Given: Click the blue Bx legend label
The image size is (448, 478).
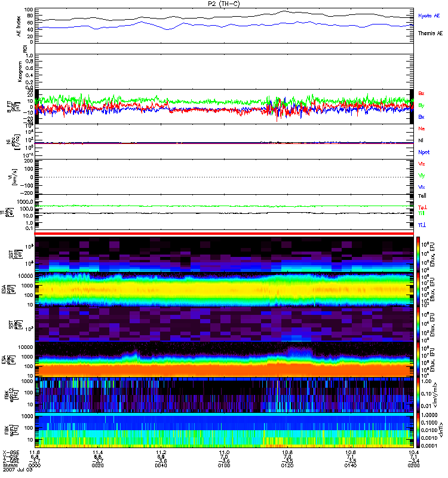Looking at the screenshot, I should [x=421, y=117].
